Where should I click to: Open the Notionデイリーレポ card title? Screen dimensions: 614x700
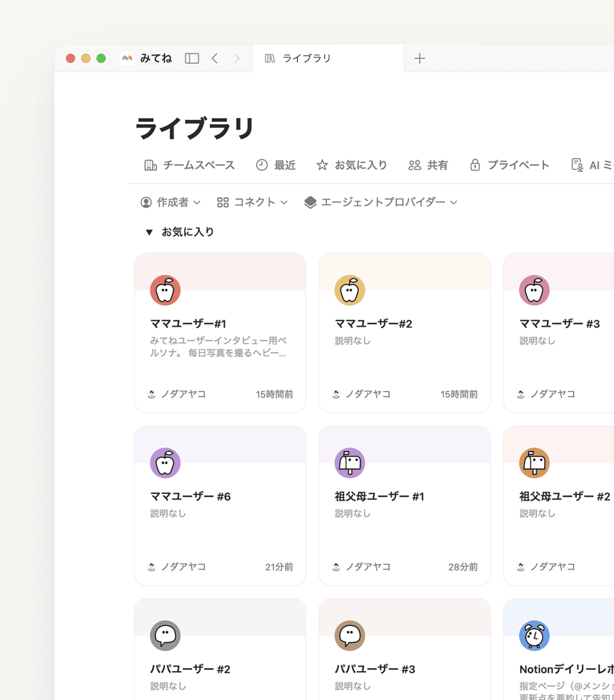coord(566,669)
